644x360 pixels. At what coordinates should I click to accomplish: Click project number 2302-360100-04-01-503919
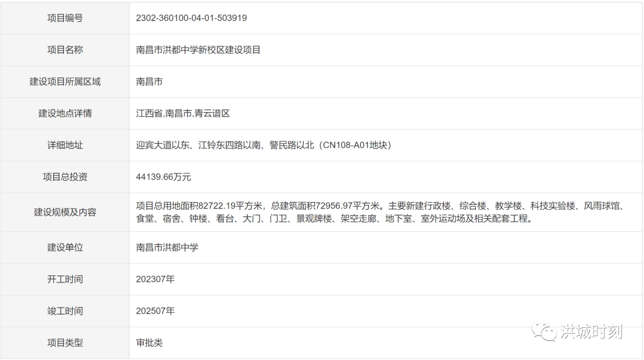(x=191, y=18)
